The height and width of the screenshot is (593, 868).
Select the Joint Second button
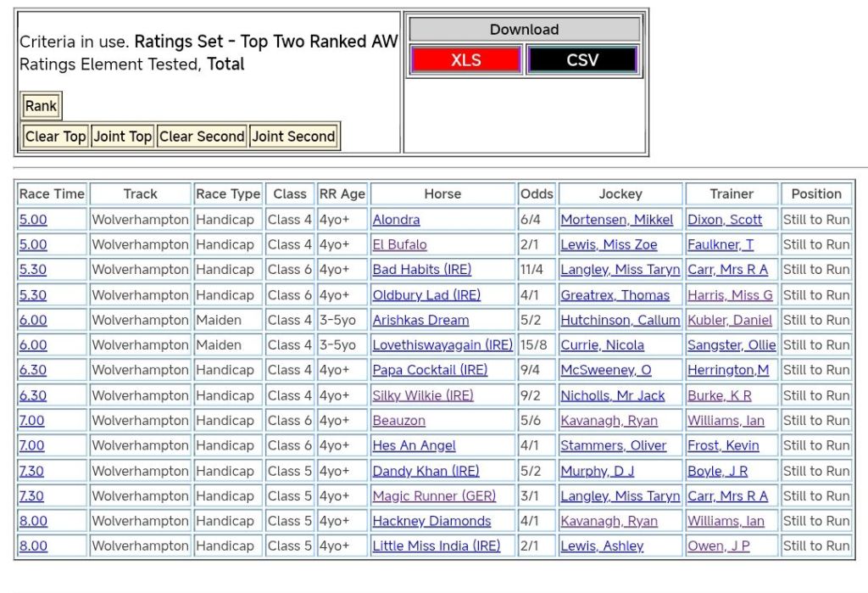point(293,137)
